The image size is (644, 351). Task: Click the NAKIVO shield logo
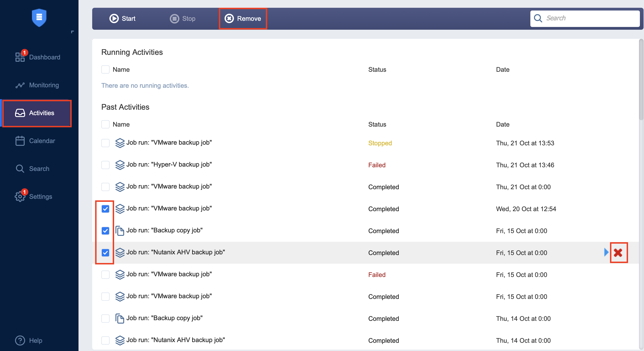(x=39, y=18)
